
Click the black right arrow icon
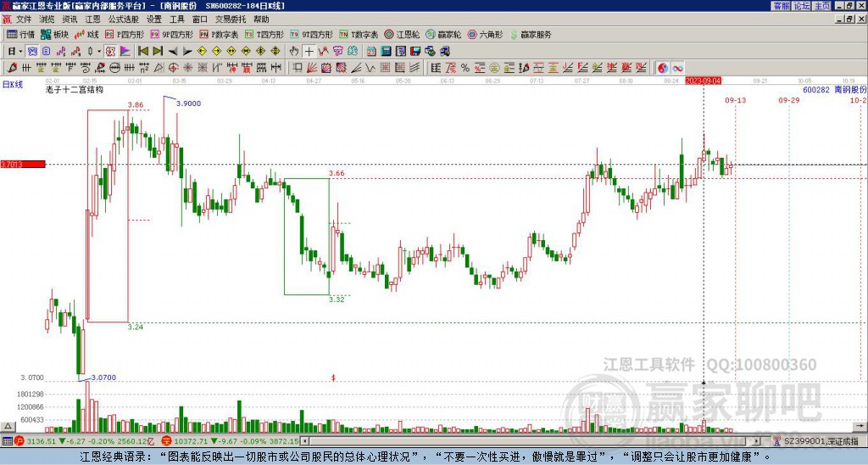tap(187, 52)
